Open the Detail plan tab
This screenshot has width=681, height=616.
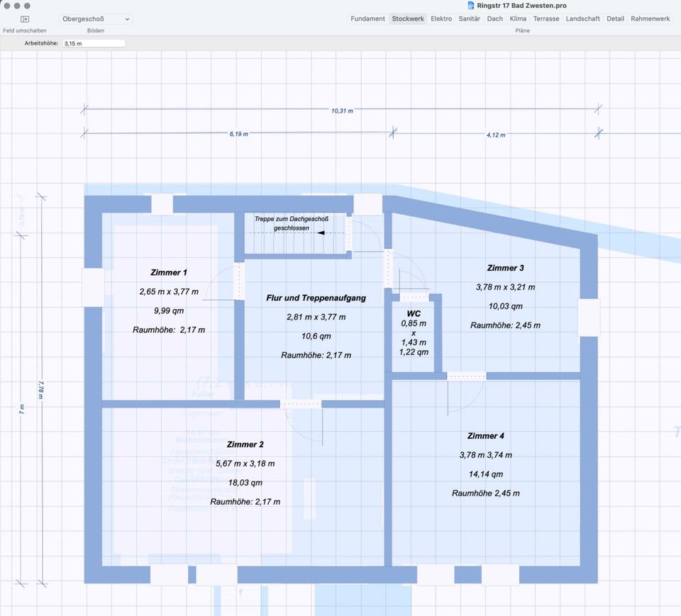pos(615,19)
